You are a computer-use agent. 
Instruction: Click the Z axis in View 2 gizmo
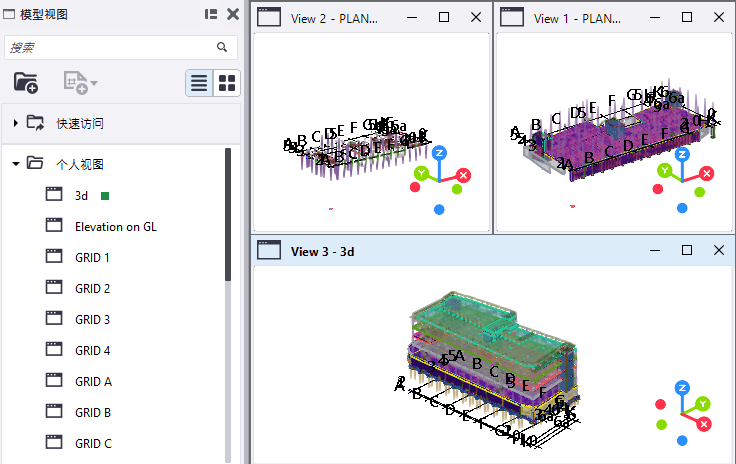[x=439, y=153]
